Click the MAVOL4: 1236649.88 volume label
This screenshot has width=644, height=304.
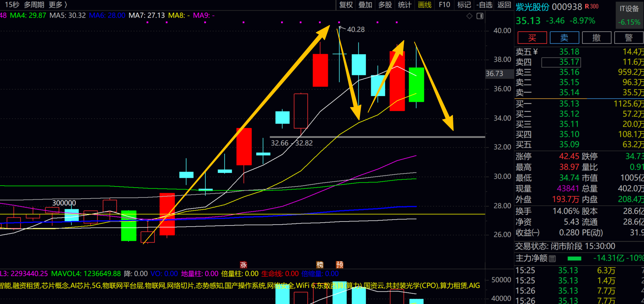(x=86, y=274)
